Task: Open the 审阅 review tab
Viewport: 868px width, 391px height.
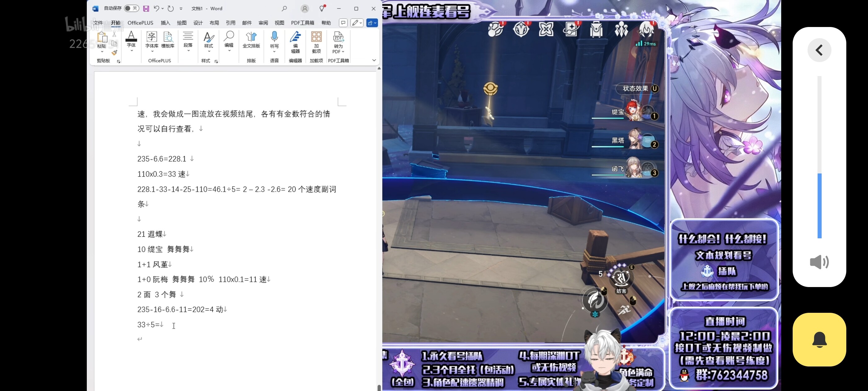Action: coord(263,23)
